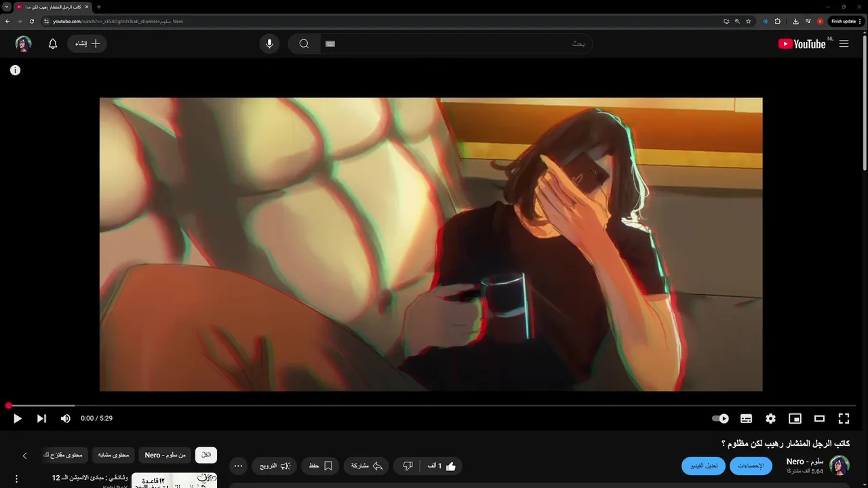Viewport: 868px width, 488px height.
Task: Go back in browser history
Action: (x=7, y=21)
